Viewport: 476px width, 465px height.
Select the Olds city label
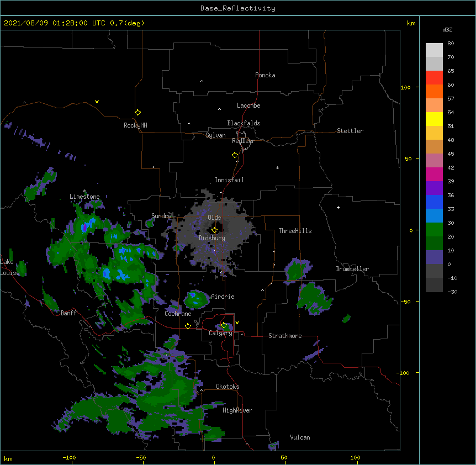tap(214, 218)
